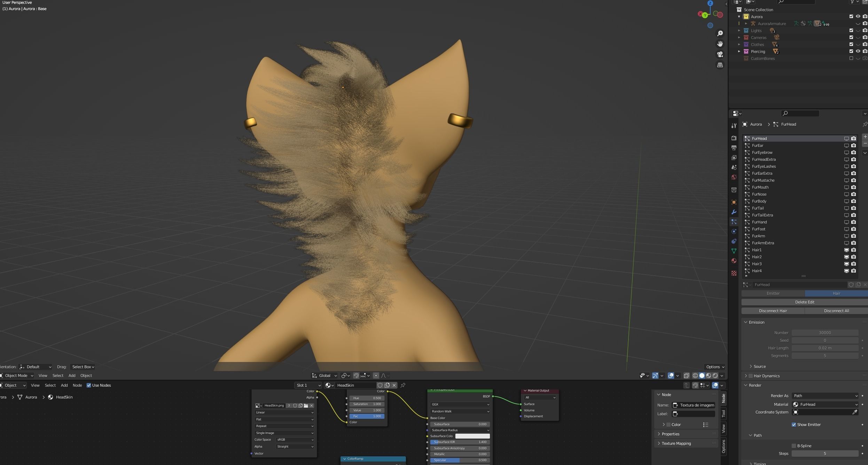
Task: Open the Slot 1 dropdown
Action: [x=308, y=385]
